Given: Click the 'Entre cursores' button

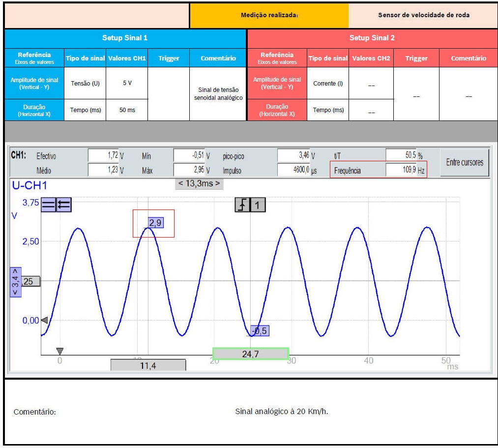Looking at the screenshot, I should pos(464,162).
